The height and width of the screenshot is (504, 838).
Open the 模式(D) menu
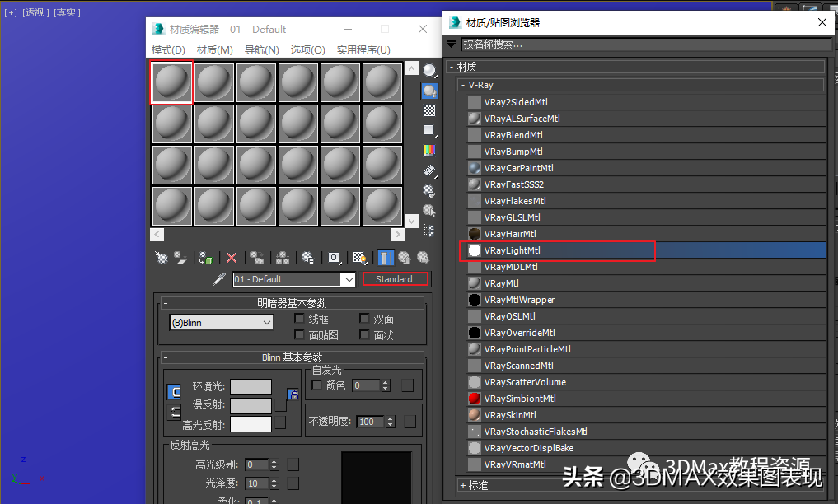[168, 49]
